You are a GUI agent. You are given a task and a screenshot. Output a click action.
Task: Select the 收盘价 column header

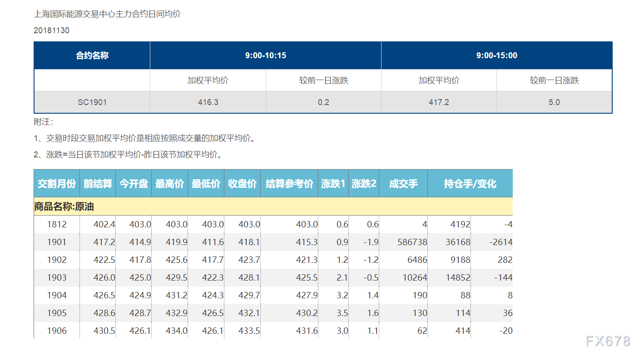point(242,184)
